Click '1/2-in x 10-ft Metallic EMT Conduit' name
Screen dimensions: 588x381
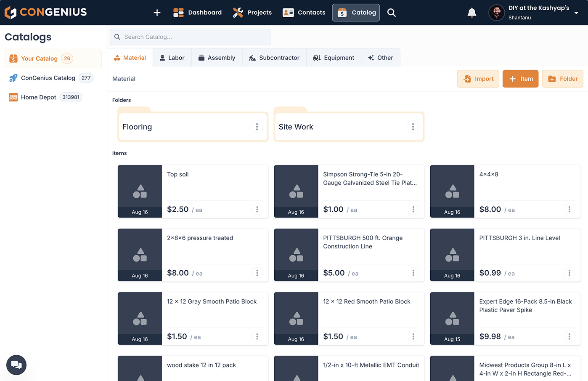(x=371, y=365)
